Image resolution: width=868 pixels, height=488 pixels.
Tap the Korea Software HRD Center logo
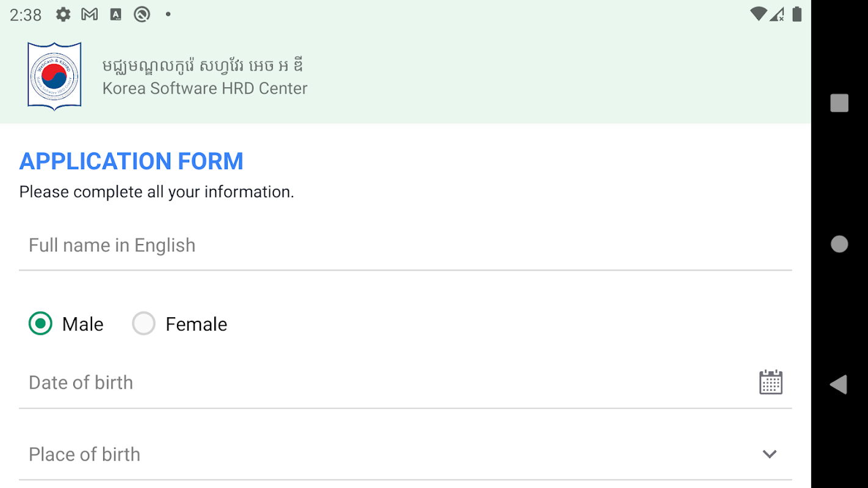coord(54,76)
